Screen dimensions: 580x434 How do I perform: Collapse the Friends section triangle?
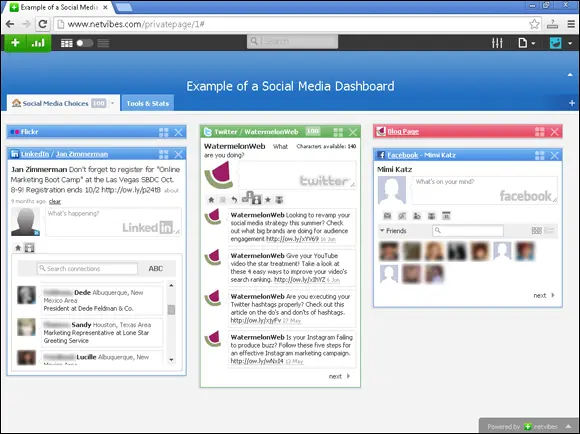[x=382, y=231]
